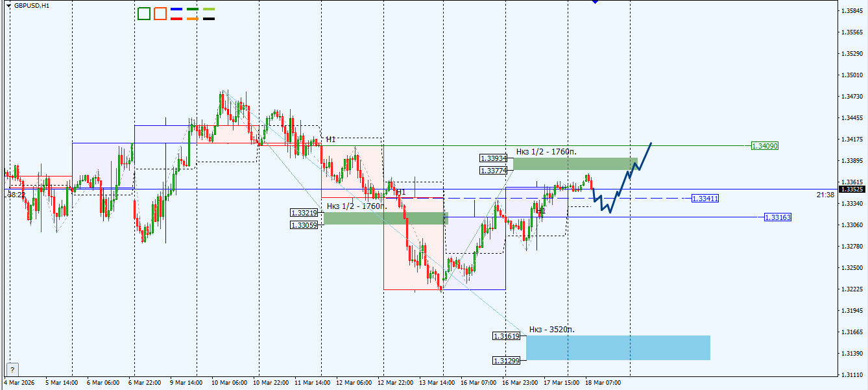This screenshot has width=868, height=390.
Task: Click the light blue rectangle zone
Action: 616,347
